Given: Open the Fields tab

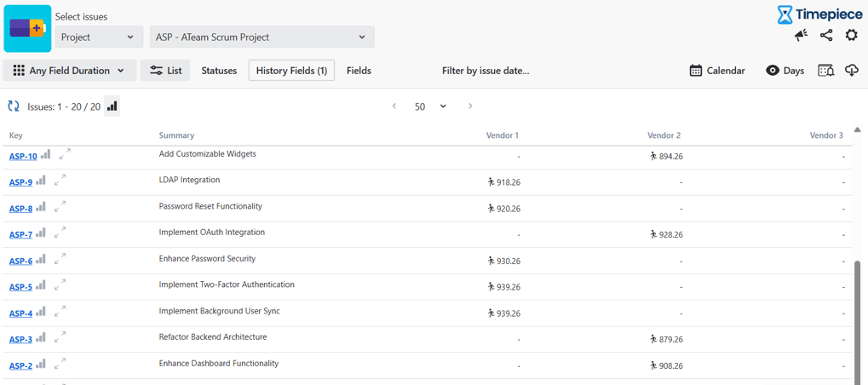Looking at the screenshot, I should (x=359, y=71).
